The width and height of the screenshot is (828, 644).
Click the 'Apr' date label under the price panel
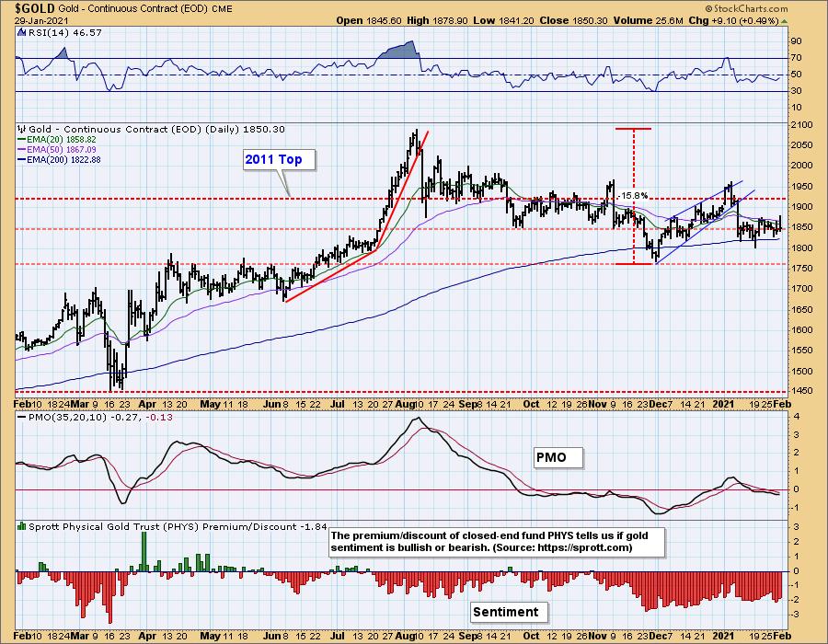click(x=147, y=405)
